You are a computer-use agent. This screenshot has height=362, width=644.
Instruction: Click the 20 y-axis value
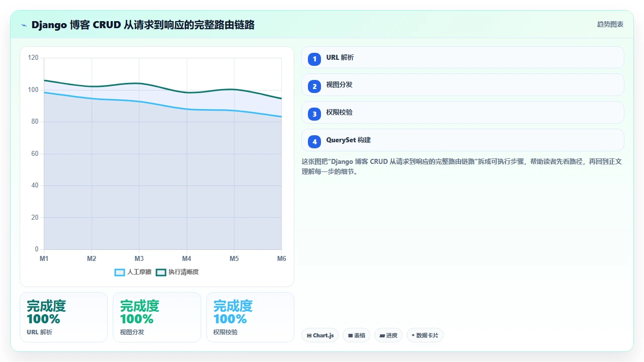(35, 218)
